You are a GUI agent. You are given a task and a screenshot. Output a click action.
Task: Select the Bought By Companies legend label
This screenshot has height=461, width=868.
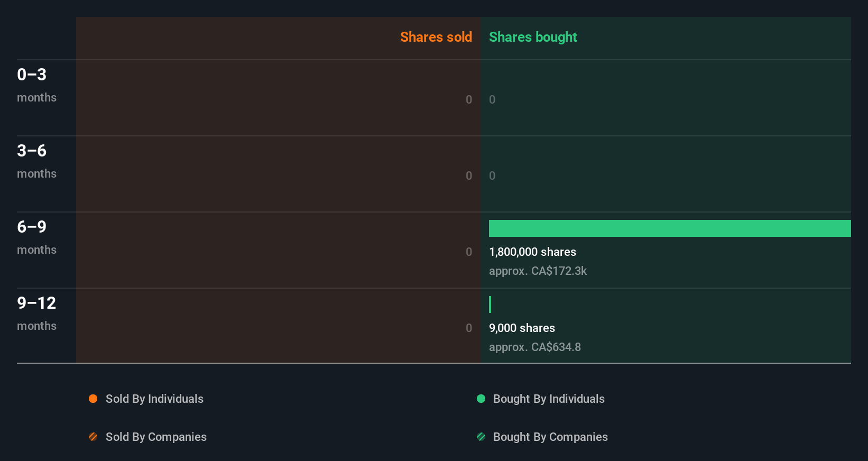[550, 437]
